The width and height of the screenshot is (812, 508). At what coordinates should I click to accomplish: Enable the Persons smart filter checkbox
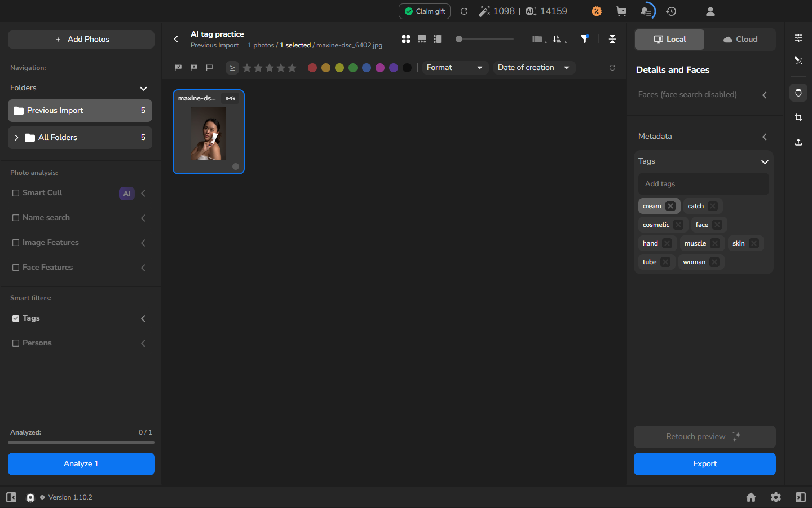click(x=16, y=343)
